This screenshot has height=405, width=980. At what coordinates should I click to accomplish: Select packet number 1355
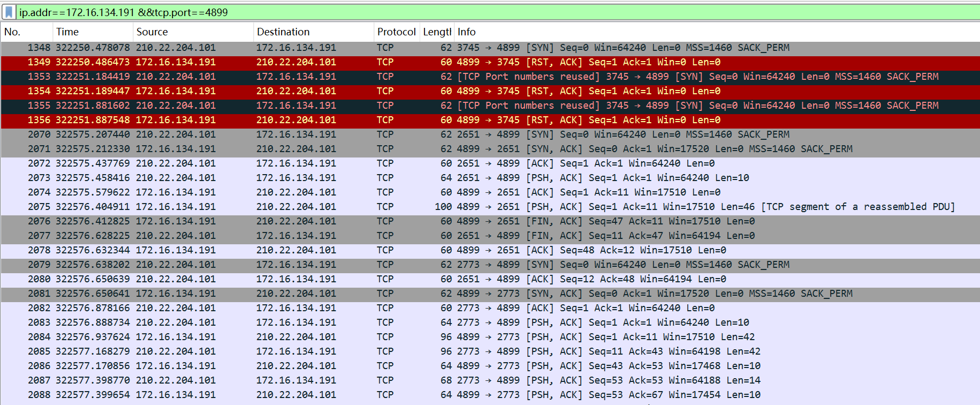[490, 106]
